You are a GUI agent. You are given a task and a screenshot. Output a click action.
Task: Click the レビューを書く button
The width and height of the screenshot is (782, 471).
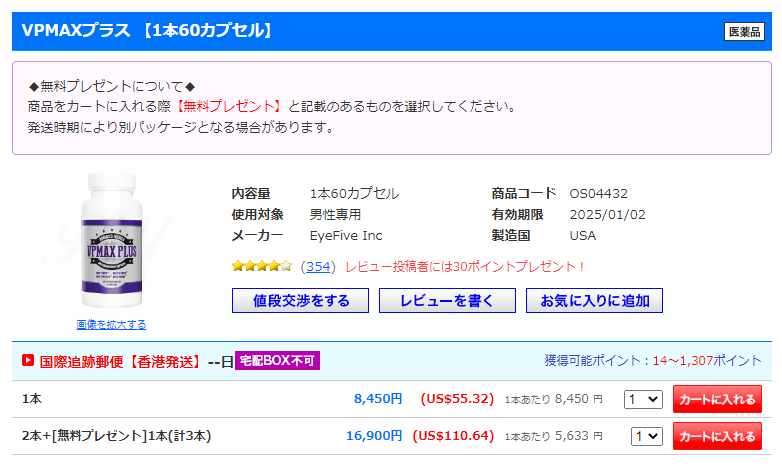point(447,301)
